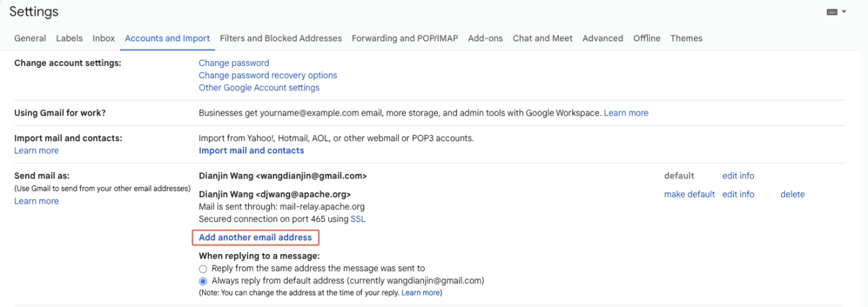Click Import mail and contacts link

point(252,151)
